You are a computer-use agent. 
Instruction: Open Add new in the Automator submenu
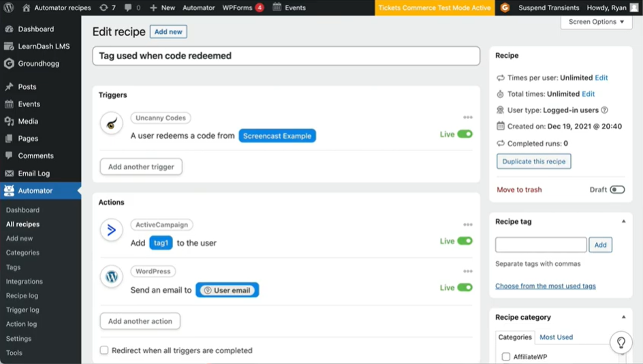pos(19,238)
